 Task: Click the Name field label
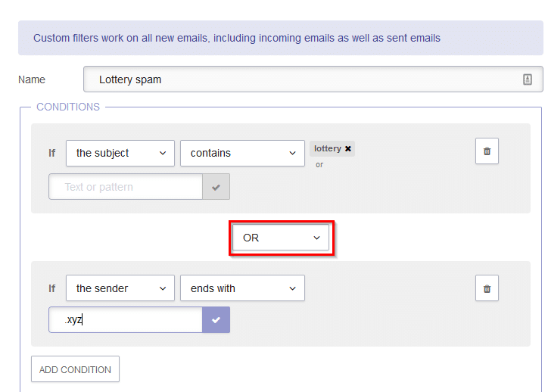32,79
